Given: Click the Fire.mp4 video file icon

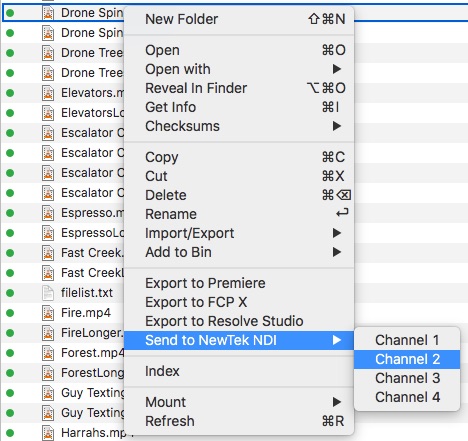Looking at the screenshot, I should pyautogui.click(x=48, y=313).
